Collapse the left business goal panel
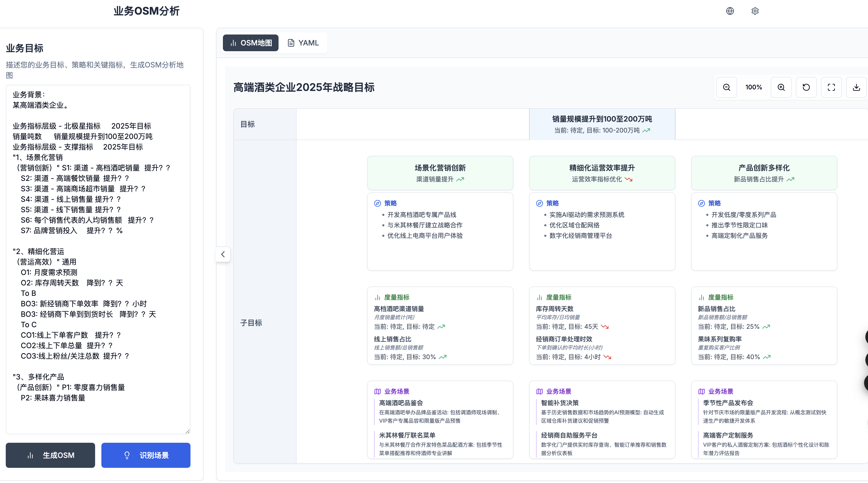The image size is (868, 483). pos(223,254)
